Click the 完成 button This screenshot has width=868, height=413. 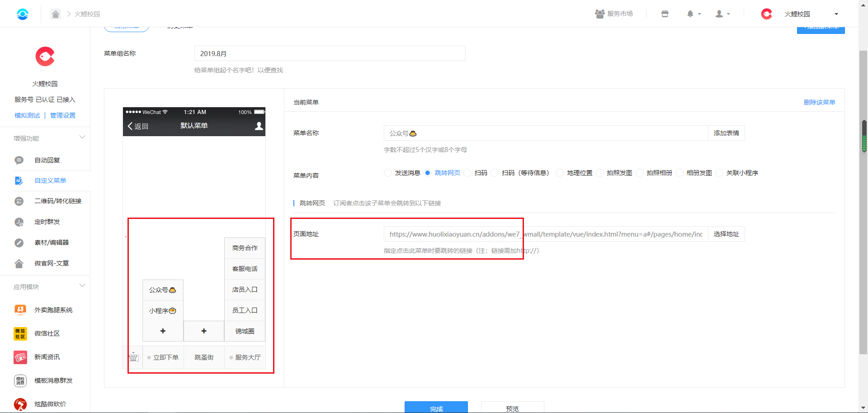coord(436,407)
